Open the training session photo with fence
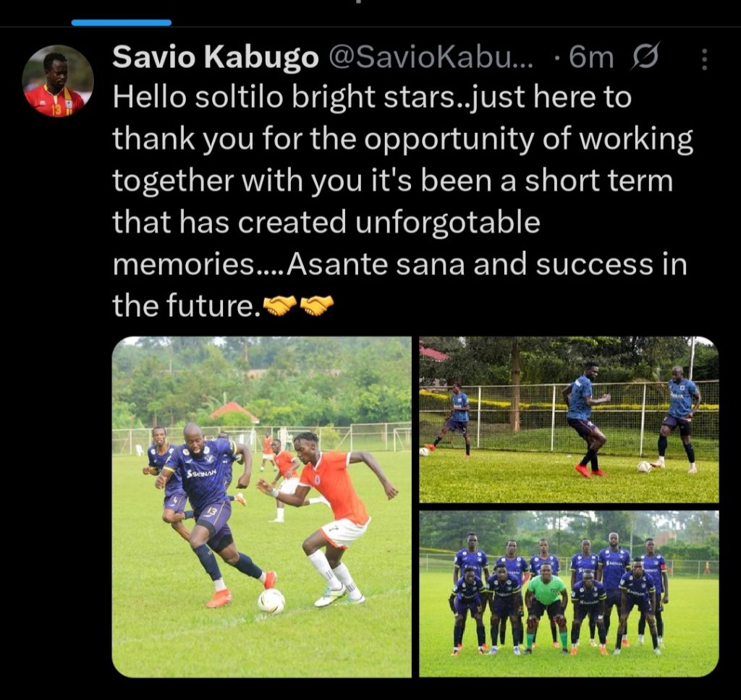741x700 pixels. coord(569,419)
